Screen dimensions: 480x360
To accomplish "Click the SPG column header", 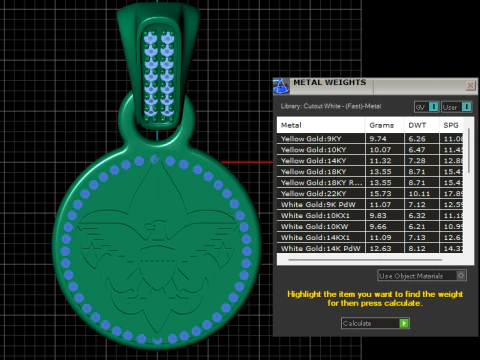I will (x=451, y=125).
